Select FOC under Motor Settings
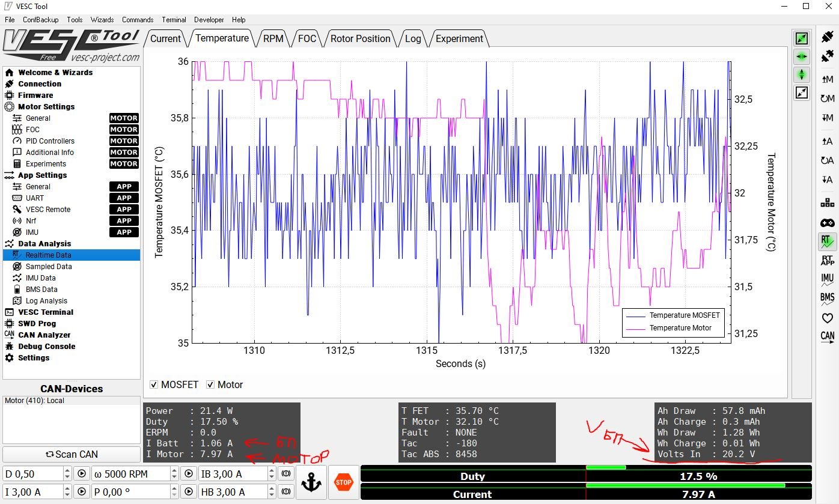This screenshot has width=839, height=504. pyautogui.click(x=32, y=129)
